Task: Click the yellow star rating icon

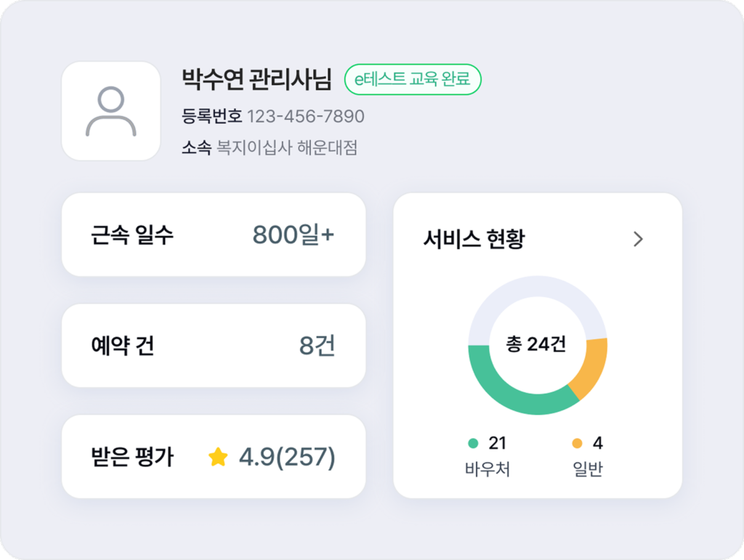Action: click(218, 457)
